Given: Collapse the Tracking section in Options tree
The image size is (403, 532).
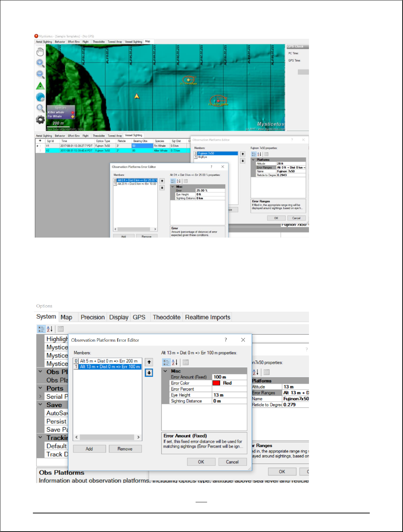Looking at the screenshot, I should 40,438.
